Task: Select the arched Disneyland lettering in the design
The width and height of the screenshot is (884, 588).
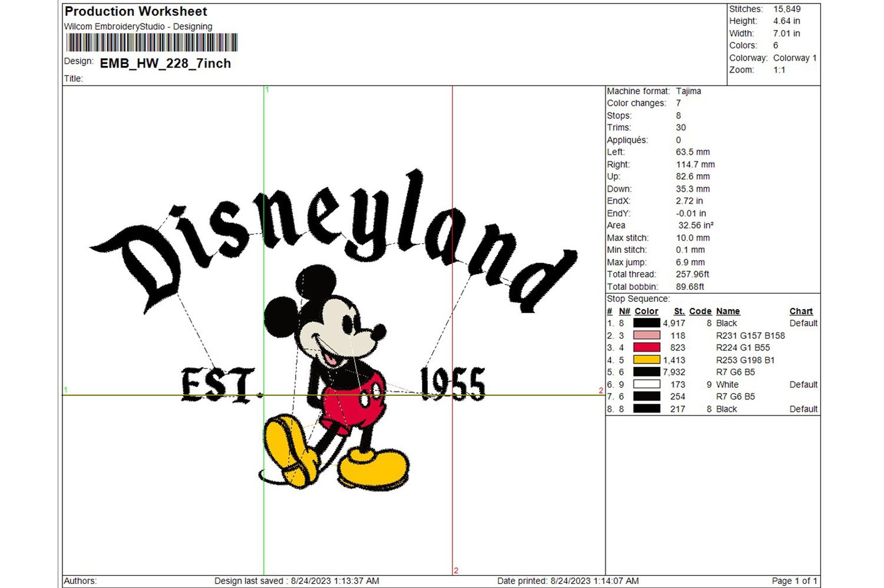Action: coord(334,242)
